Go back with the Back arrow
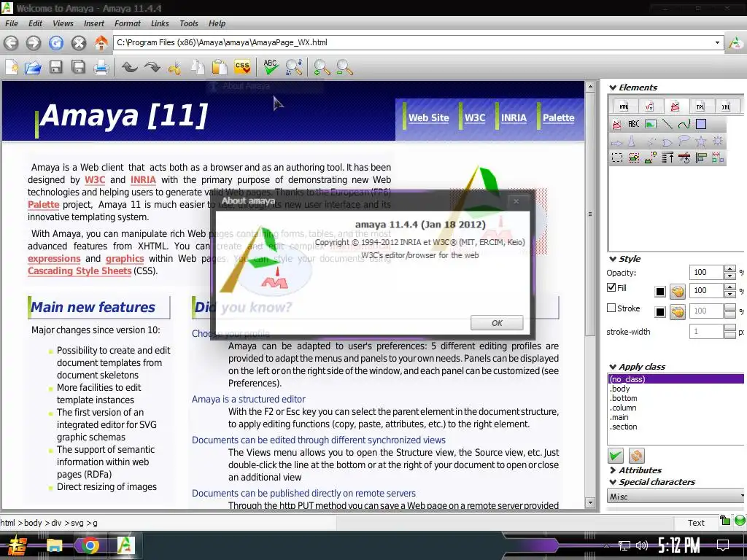This screenshot has height=560, width=747. click(x=12, y=43)
